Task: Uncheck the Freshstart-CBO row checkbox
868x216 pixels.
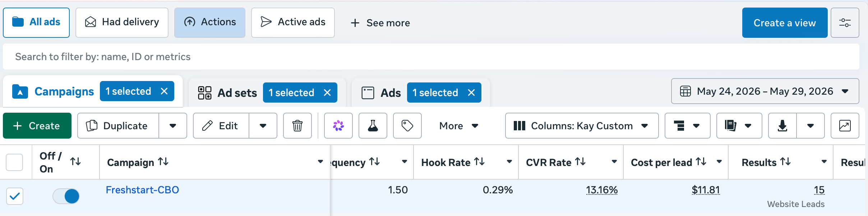Action: coord(15,196)
